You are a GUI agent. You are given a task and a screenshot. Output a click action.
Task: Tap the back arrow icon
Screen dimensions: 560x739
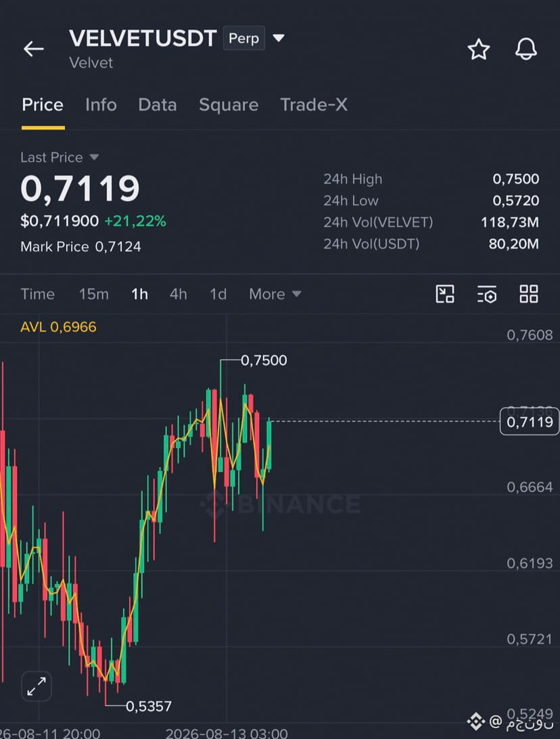(x=33, y=49)
